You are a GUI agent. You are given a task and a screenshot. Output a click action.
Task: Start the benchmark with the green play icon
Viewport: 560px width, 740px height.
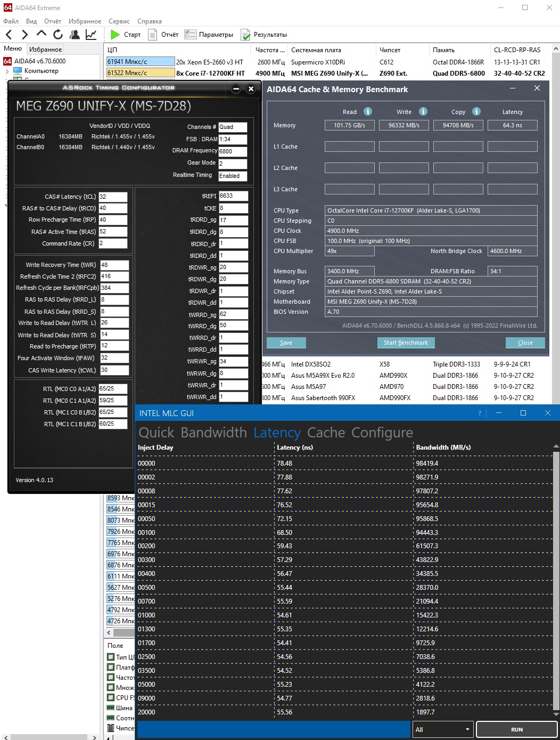pyautogui.click(x=115, y=35)
